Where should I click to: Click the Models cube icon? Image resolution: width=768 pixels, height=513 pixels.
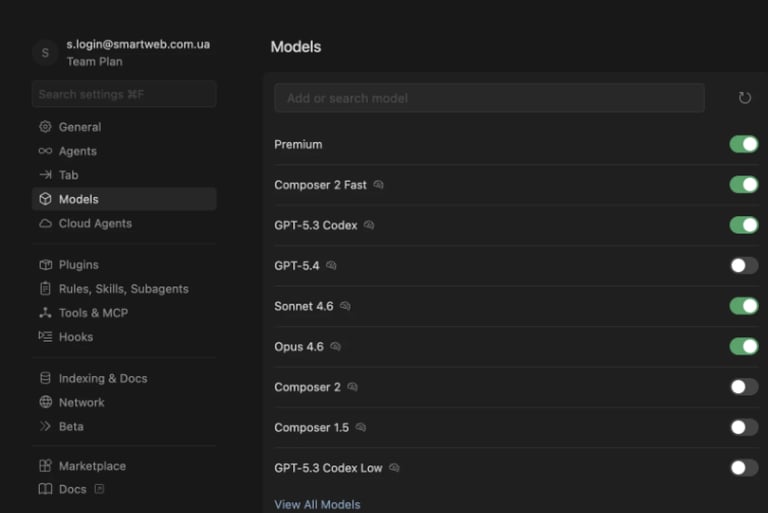click(45, 199)
